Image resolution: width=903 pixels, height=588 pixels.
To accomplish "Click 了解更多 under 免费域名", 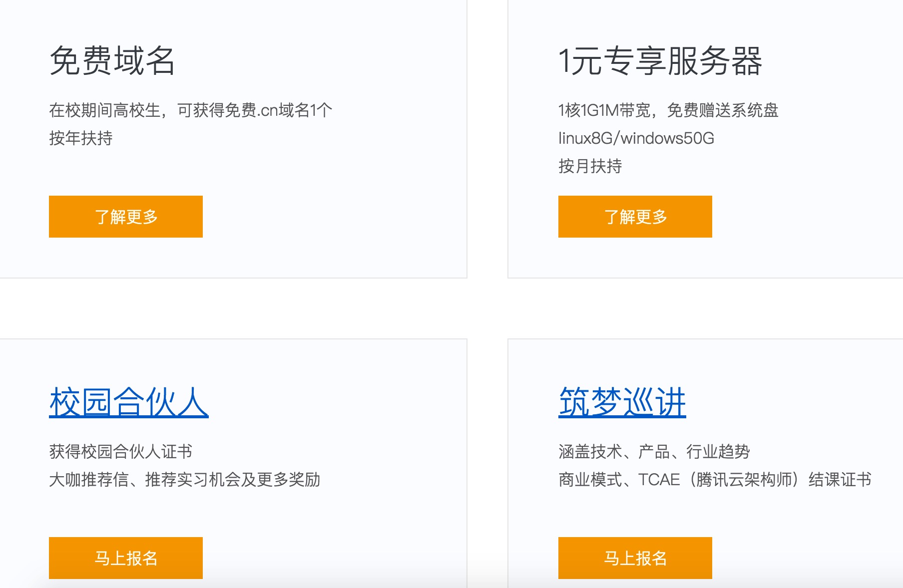I will [126, 217].
